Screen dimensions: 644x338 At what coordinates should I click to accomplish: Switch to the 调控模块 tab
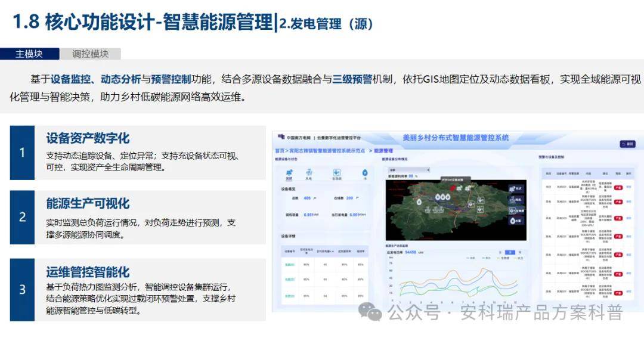click(91, 54)
